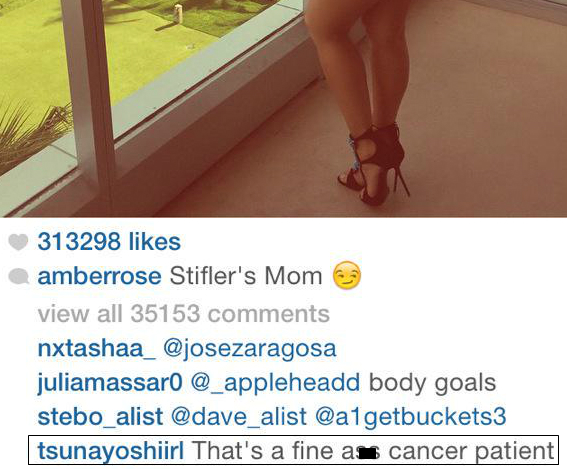The image size is (568, 469).
Task: Tap the heart icon beside likes
Action: pyautogui.click(x=18, y=242)
